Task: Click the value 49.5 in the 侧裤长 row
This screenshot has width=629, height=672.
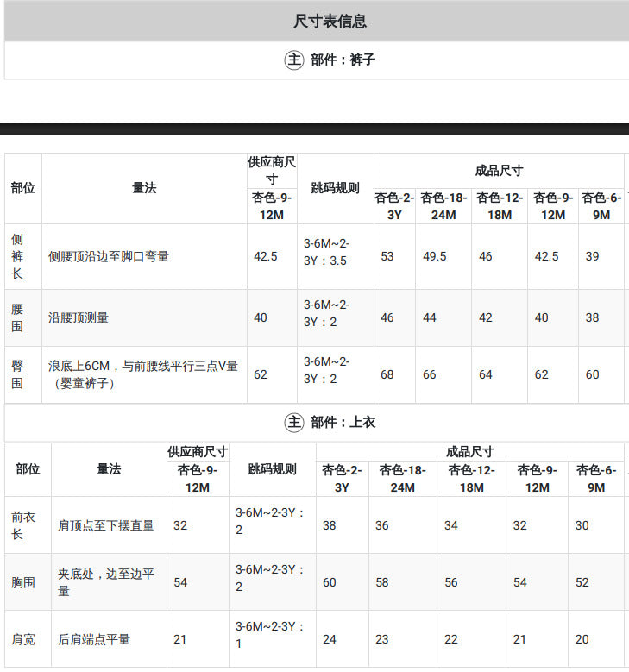Action: coord(435,256)
